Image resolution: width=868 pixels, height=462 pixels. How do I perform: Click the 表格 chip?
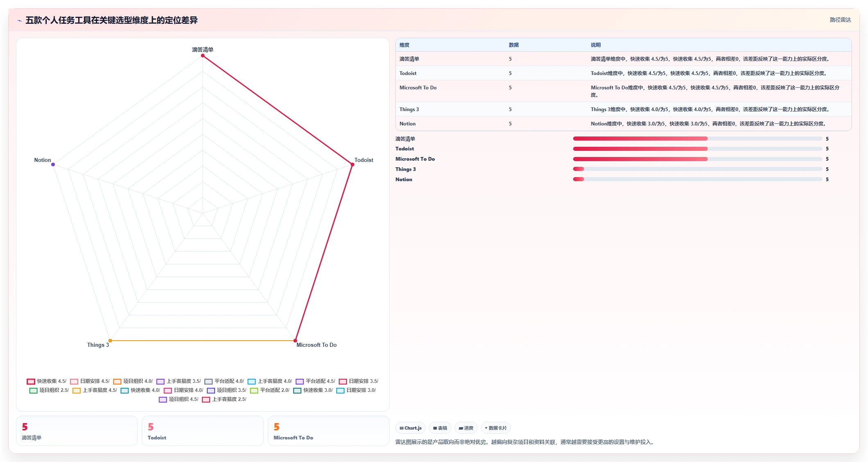pos(440,428)
